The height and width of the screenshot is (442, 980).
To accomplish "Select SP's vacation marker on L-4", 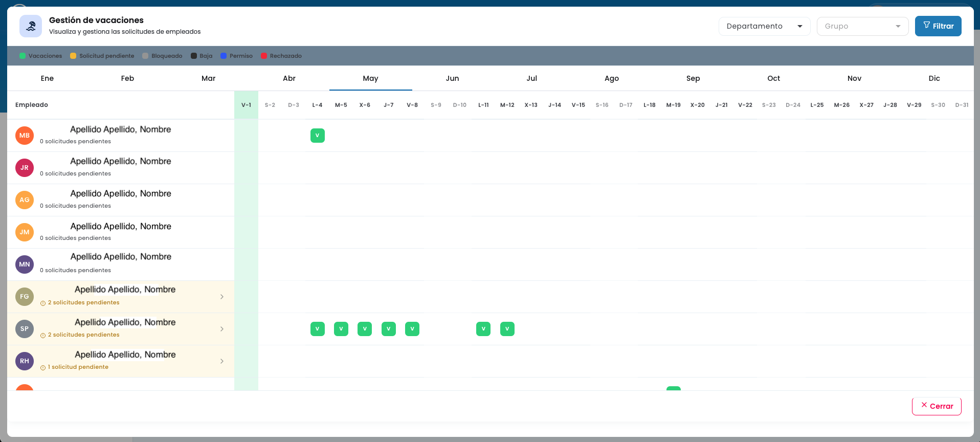I will (x=318, y=329).
